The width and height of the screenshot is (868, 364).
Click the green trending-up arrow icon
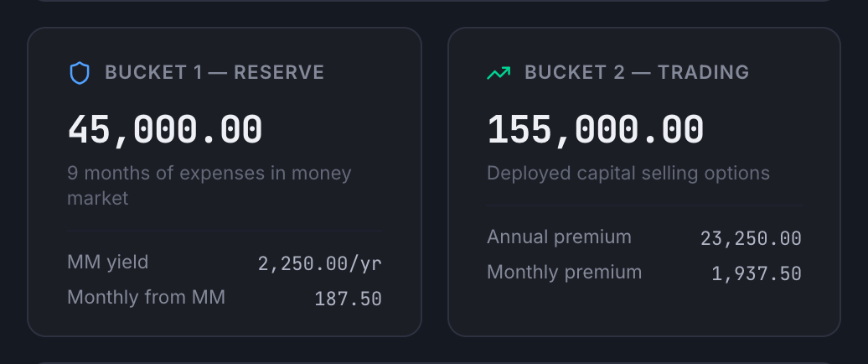click(499, 73)
